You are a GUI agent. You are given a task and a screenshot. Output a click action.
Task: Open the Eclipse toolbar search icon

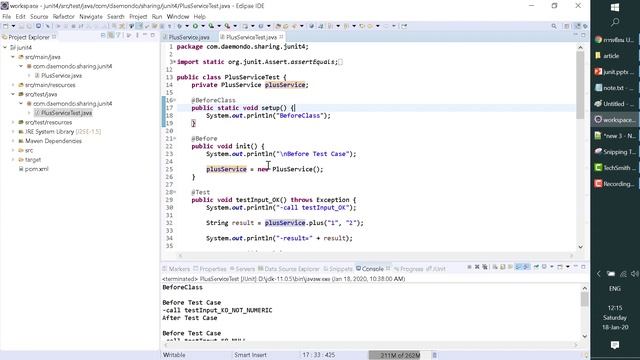click(x=554, y=26)
